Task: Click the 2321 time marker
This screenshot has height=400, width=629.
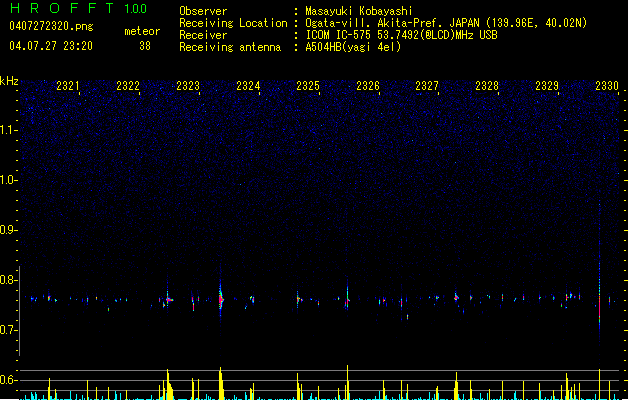Action: (68, 86)
